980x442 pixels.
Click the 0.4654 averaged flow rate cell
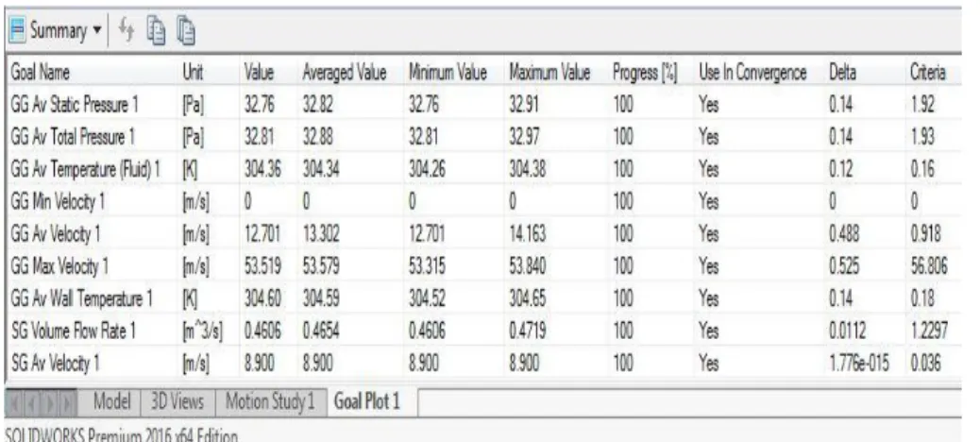point(323,331)
